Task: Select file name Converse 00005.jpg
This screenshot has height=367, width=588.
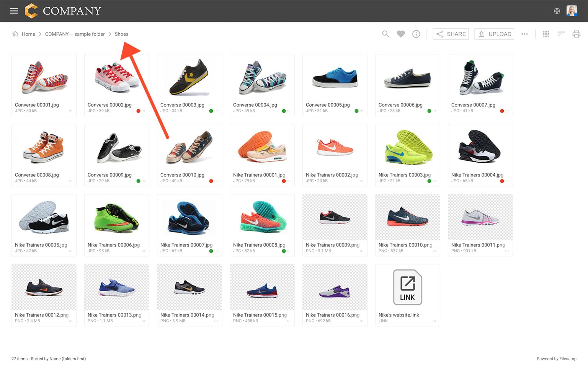Action: (x=328, y=105)
